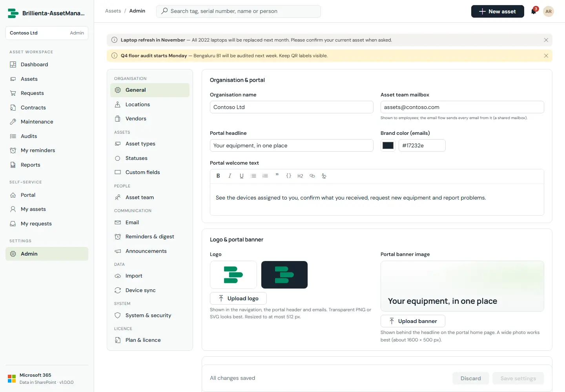The height and width of the screenshot is (392, 565).
Task: Dismiss the Q4 floor audit banner
Action: pos(546,56)
